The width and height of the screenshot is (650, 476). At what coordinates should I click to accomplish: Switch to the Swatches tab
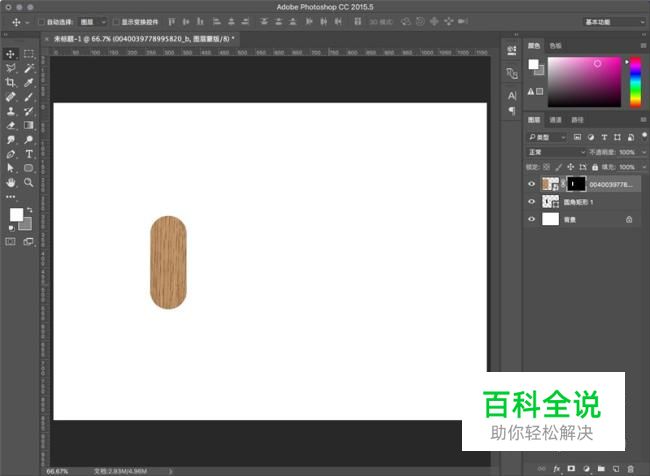click(555, 46)
